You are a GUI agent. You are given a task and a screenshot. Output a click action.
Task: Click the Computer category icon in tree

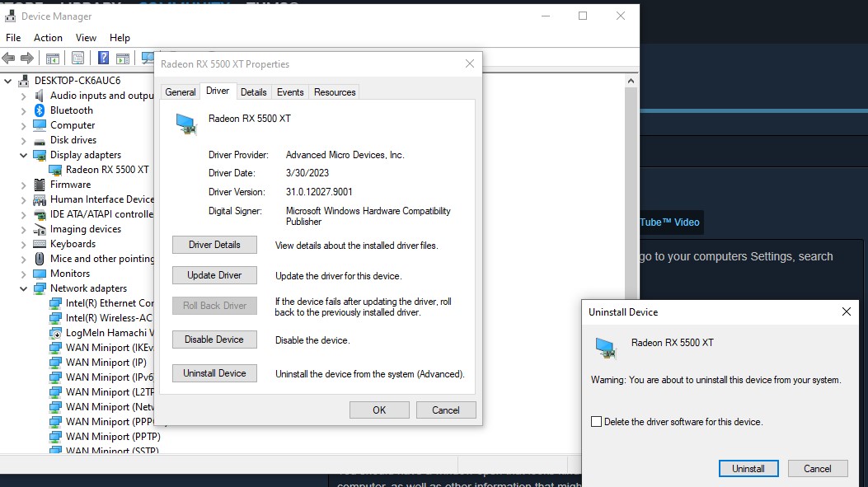tap(40, 125)
